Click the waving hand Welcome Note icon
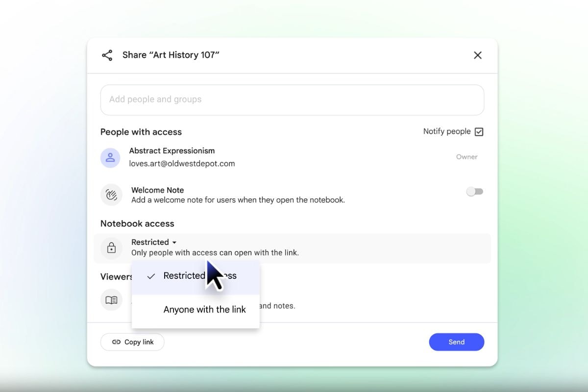Viewport: 588px width, 392px height. click(111, 195)
